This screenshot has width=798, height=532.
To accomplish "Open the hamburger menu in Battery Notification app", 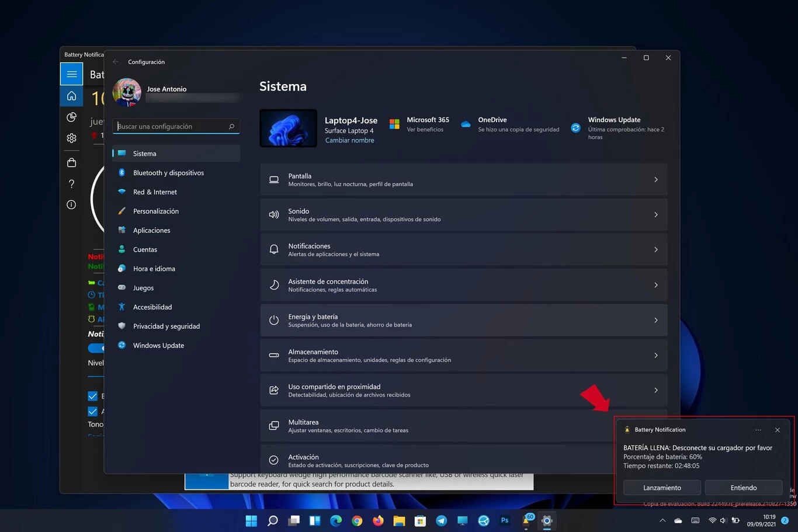I will [x=71, y=74].
